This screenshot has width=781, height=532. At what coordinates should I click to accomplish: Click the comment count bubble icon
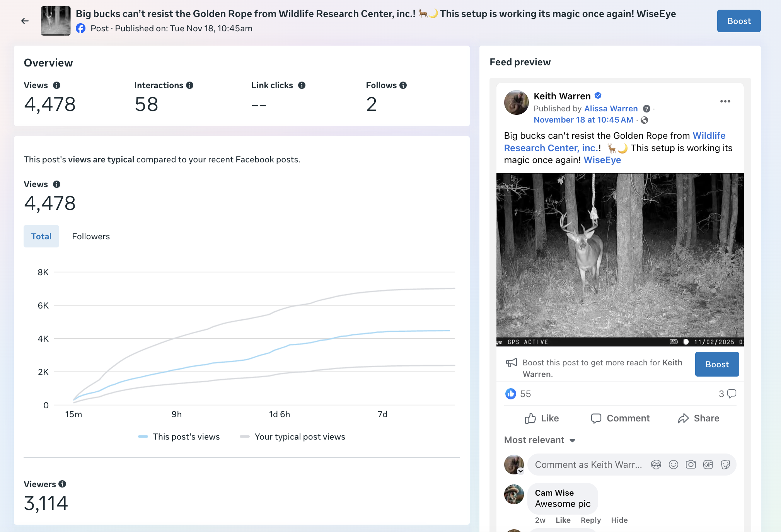click(732, 394)
